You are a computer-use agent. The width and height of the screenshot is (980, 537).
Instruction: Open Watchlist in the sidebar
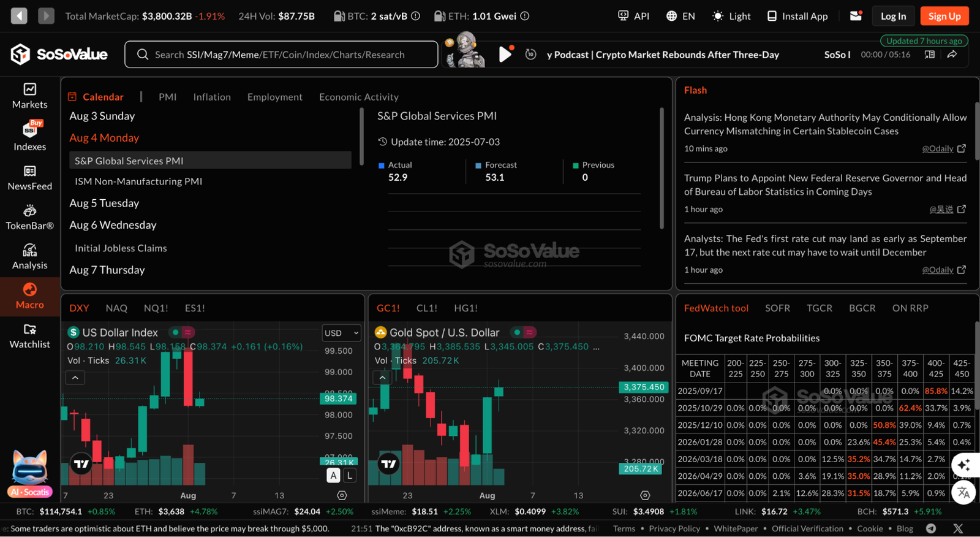click(29, 337)
